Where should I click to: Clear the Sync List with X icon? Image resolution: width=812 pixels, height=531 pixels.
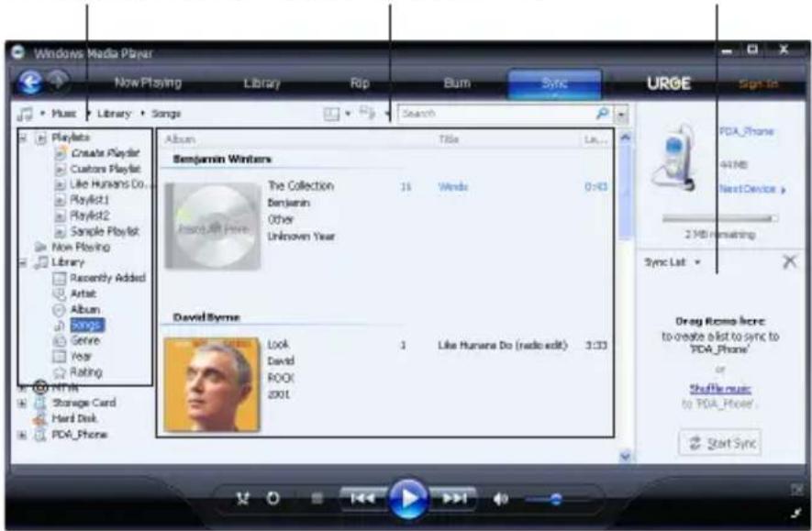click(790, 261)
